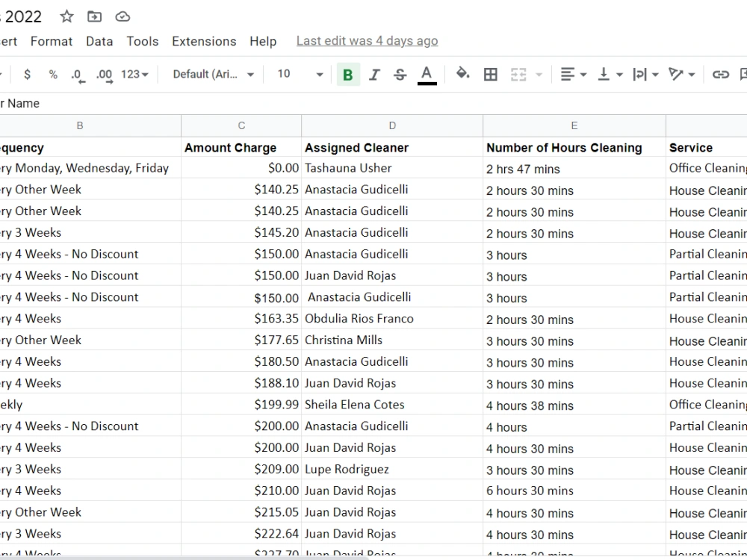Select '2 hrs 47 mins' cell
This screenshot has height=560, width=747.
[x=574, y=168]
